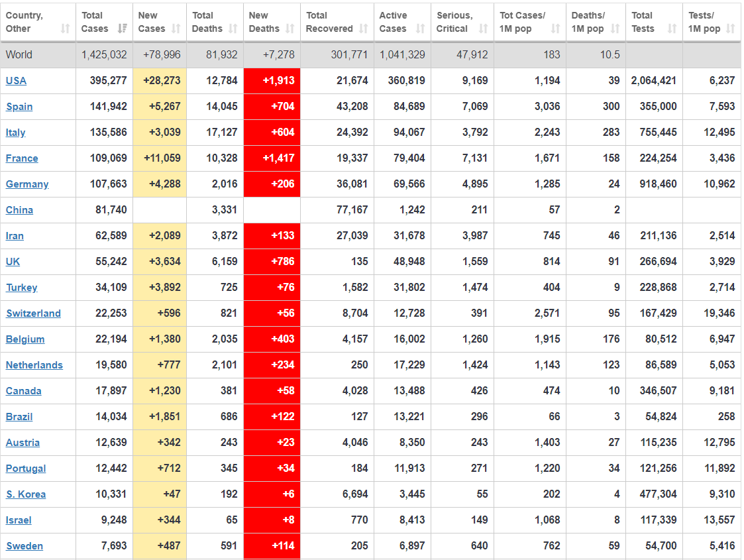
Task: Sort by Total Tests arrow icon
Action: 672,28
